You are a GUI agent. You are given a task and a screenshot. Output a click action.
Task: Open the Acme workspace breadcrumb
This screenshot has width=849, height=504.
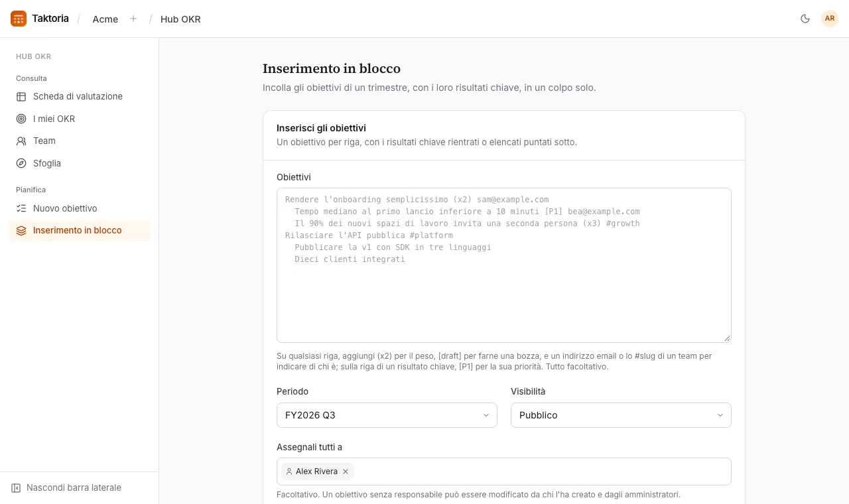tap(105, 19)
